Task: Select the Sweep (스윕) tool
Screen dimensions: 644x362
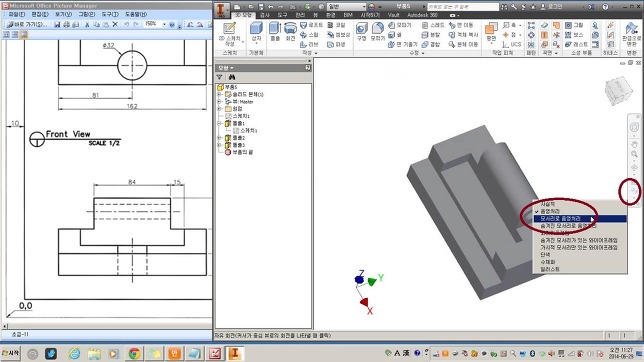Action: coord(309,35)
